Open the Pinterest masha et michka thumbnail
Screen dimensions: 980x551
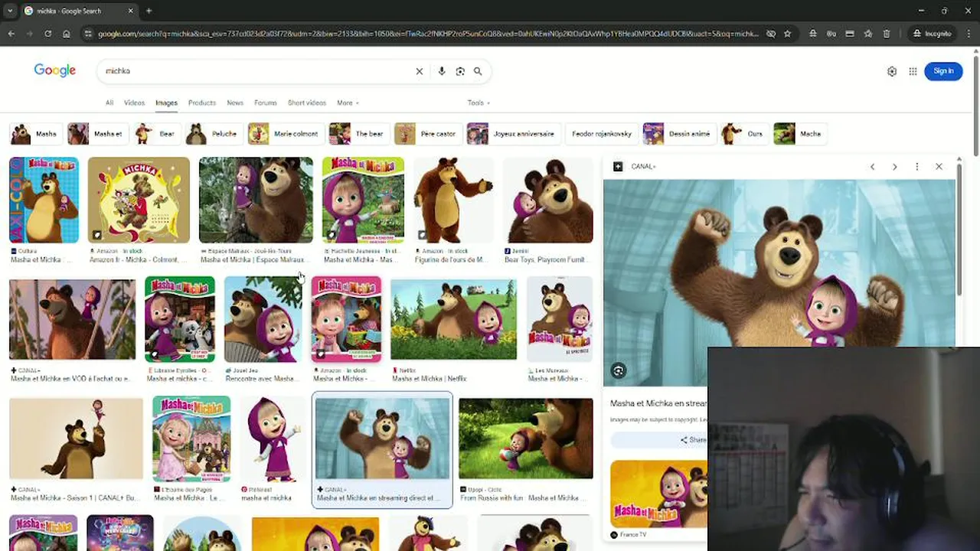[273, 439]
